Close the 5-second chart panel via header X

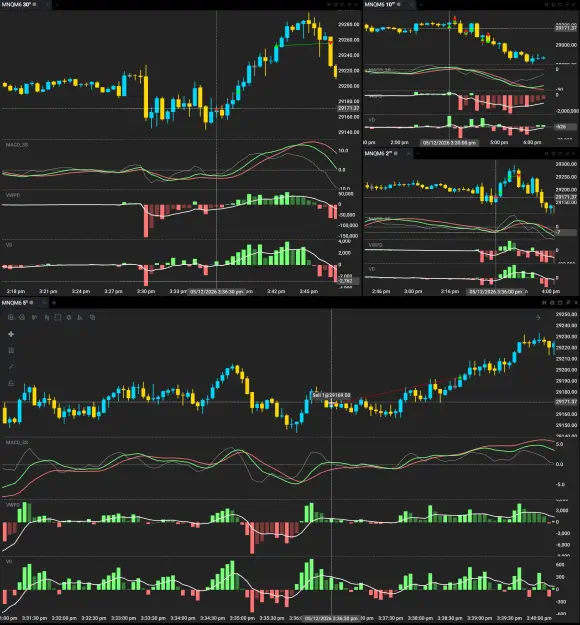point(576,303)
